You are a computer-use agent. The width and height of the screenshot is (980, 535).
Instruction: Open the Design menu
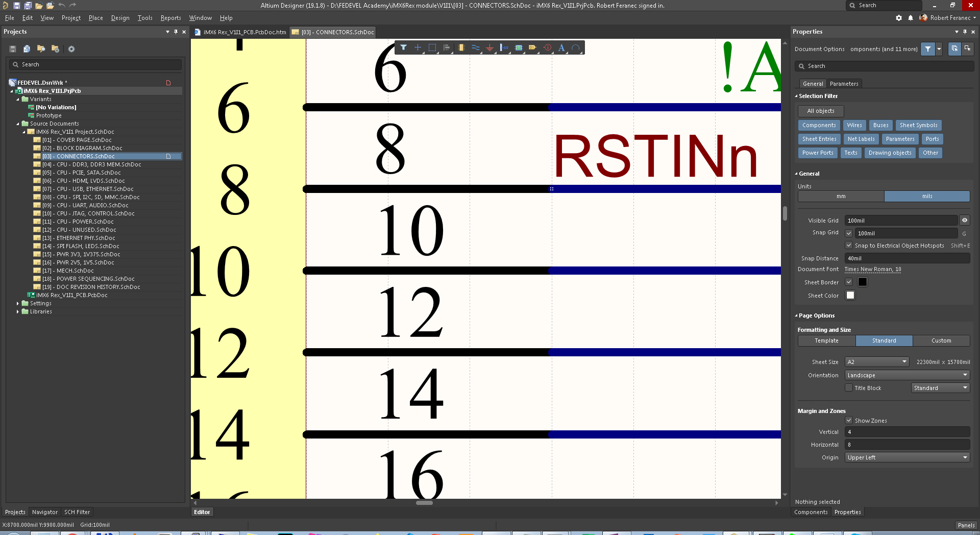click(x=120, y=18)
